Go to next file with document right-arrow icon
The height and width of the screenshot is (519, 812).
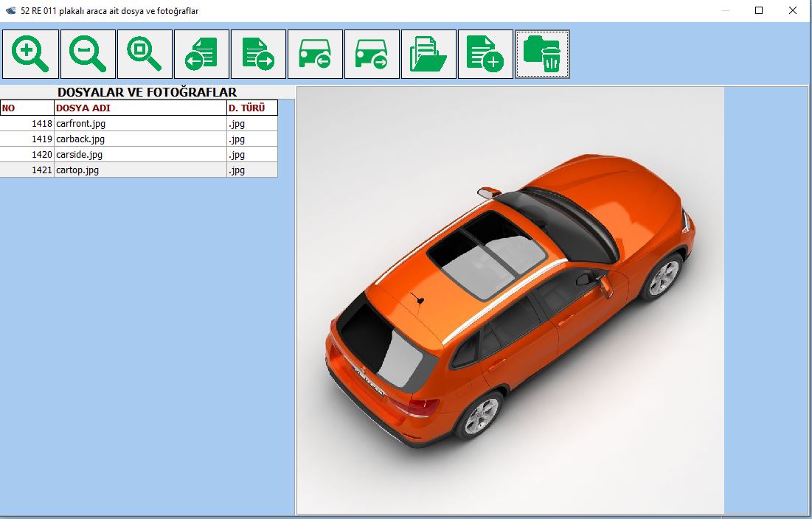pyautogui.click(x=258, y=55)
